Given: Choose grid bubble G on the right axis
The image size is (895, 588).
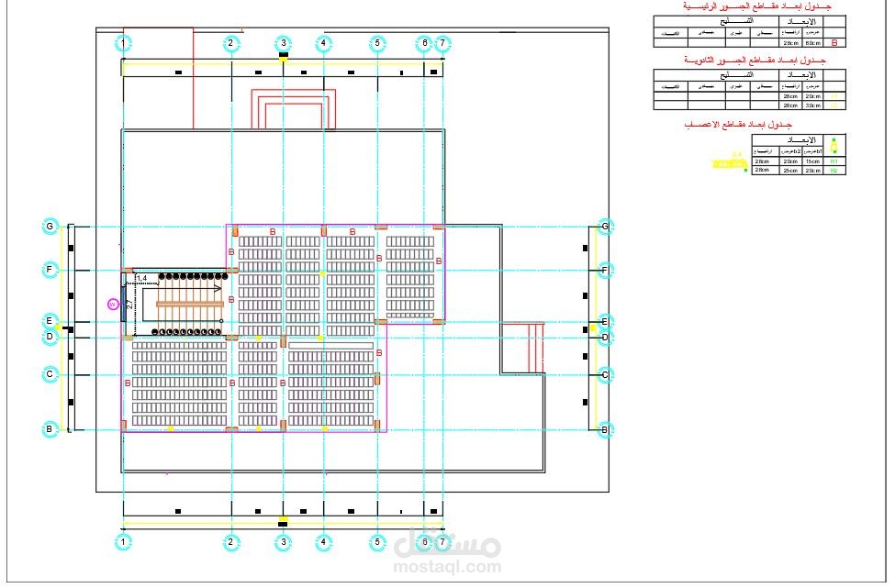Looking at the screenshot, I should (x=605, y=227).
